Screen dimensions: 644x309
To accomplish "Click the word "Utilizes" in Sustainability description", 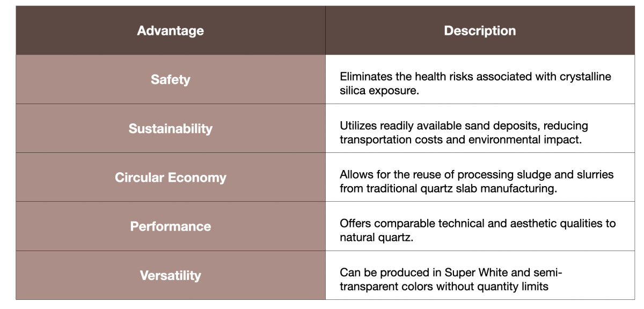I will click(x=358, y=126).
